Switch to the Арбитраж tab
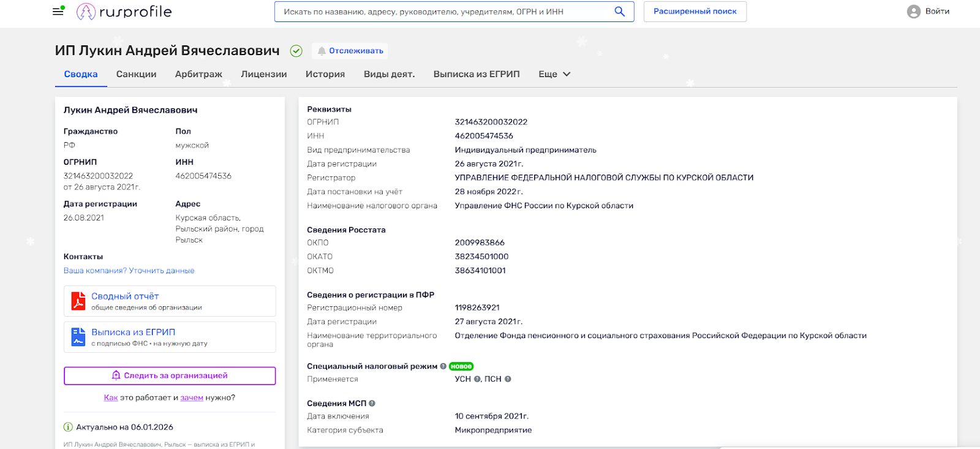The image size is (980, 449). coord(198,74)
